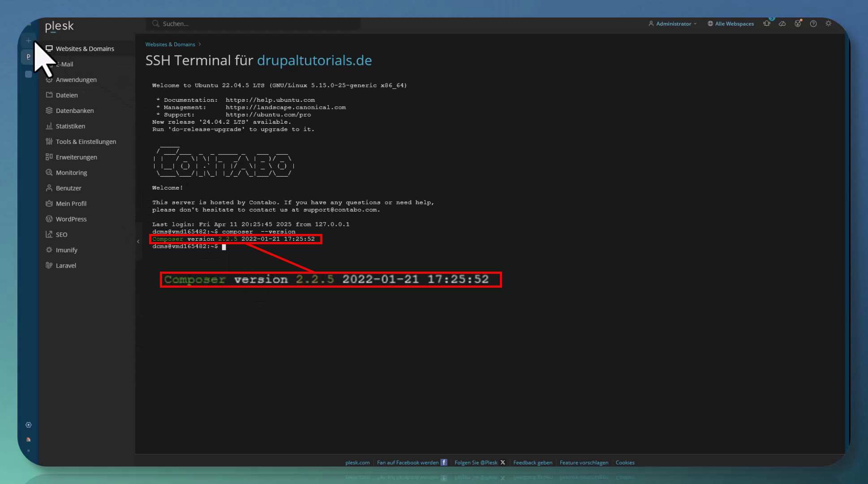Click the Feedback geben footer link
Image resolution: width=868 pixels, height=484 pixels.
533,462
